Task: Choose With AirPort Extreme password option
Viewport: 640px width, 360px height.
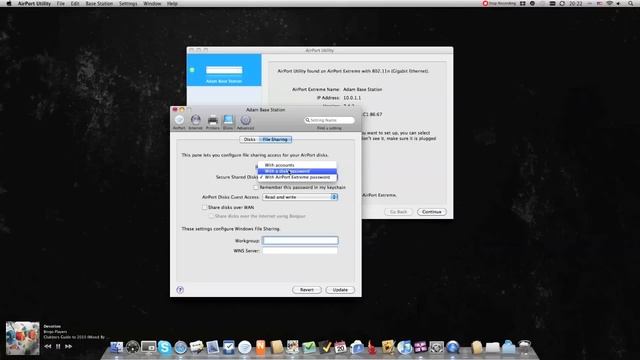Action: (297, 177)
